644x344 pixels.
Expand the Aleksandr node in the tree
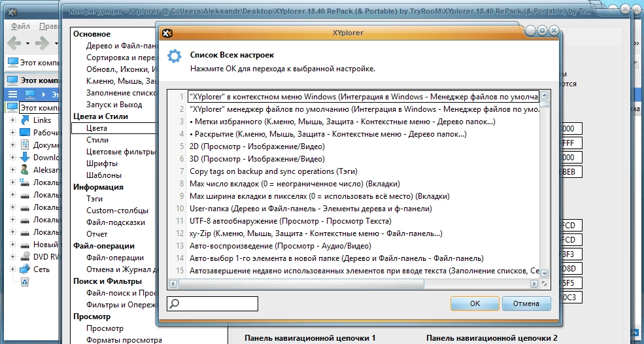pos(12,170)
